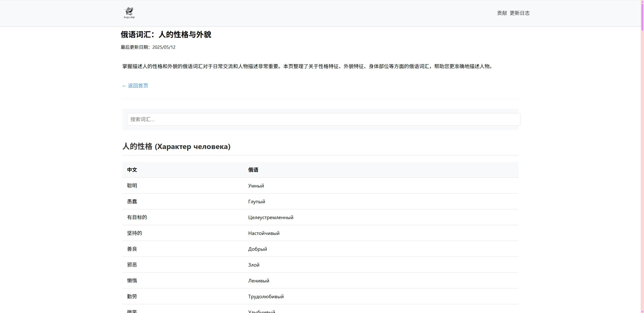Viewport: 644px width, 313px height.
Task: Open the 贡献 page in the navigation bar
Action: (x=502, y=13)
